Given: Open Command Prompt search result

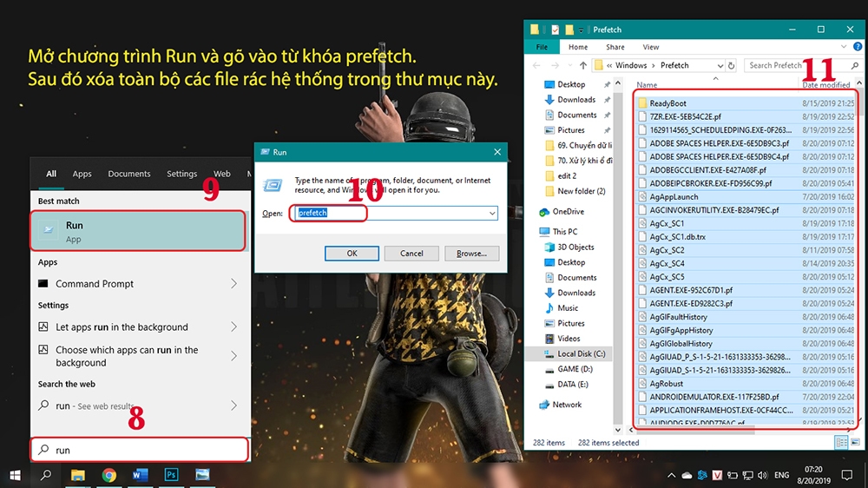Looking at the screenshot, I should coord(94,284).
